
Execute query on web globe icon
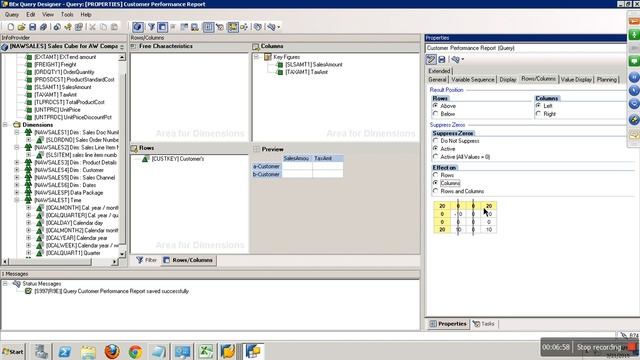pyautogui.click(x=138, y=27)
